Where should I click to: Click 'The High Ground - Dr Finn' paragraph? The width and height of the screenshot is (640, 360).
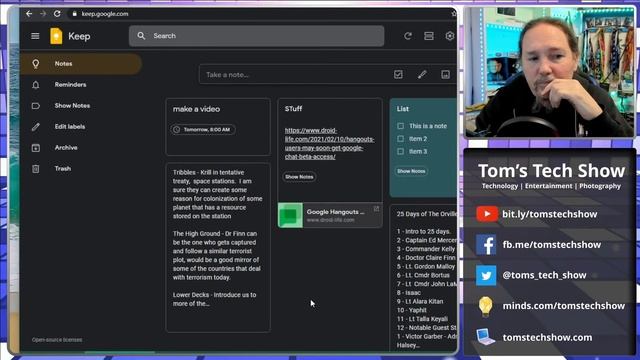click(217, 256)
